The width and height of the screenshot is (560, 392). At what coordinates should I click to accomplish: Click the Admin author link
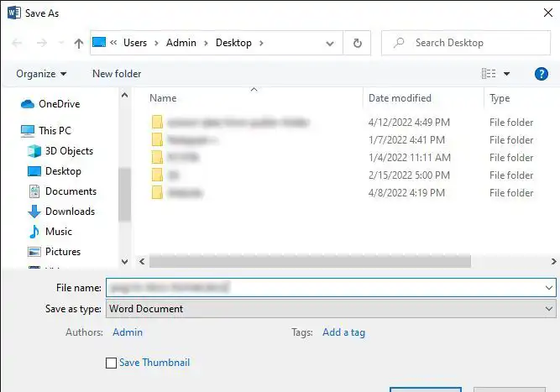(x=128, y=332)
